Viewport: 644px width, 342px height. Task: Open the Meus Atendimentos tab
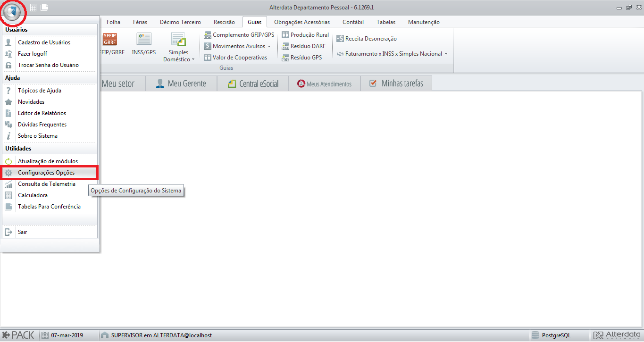click(x=325, y=83)
